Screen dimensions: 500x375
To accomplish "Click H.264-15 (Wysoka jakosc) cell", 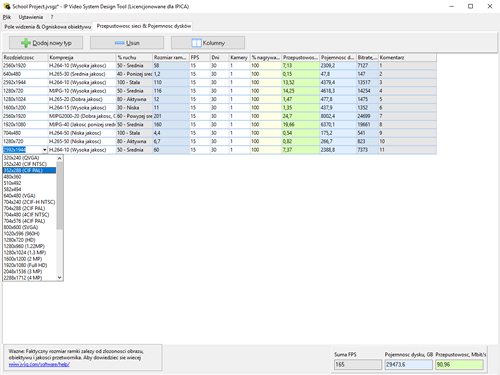I will pos(82,108).
